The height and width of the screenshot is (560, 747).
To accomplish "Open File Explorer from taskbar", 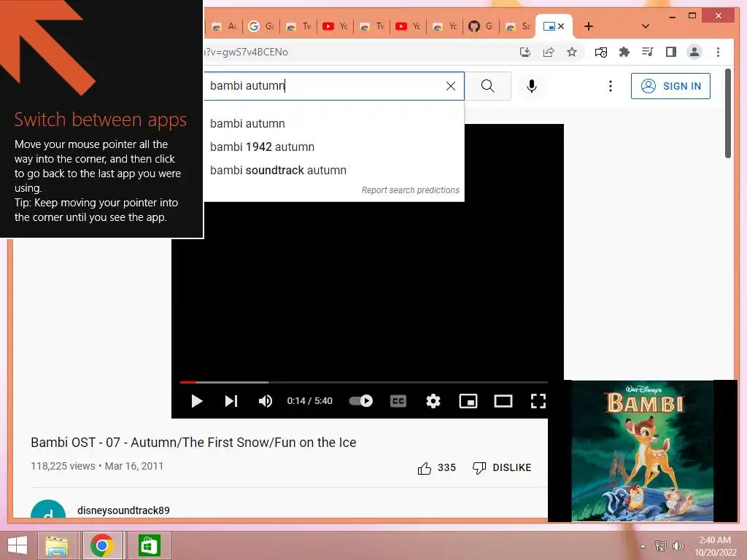I will [57, 546].
